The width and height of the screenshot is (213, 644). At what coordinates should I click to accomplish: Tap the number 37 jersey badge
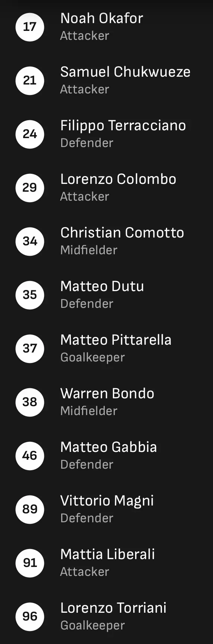coord(30,348)
